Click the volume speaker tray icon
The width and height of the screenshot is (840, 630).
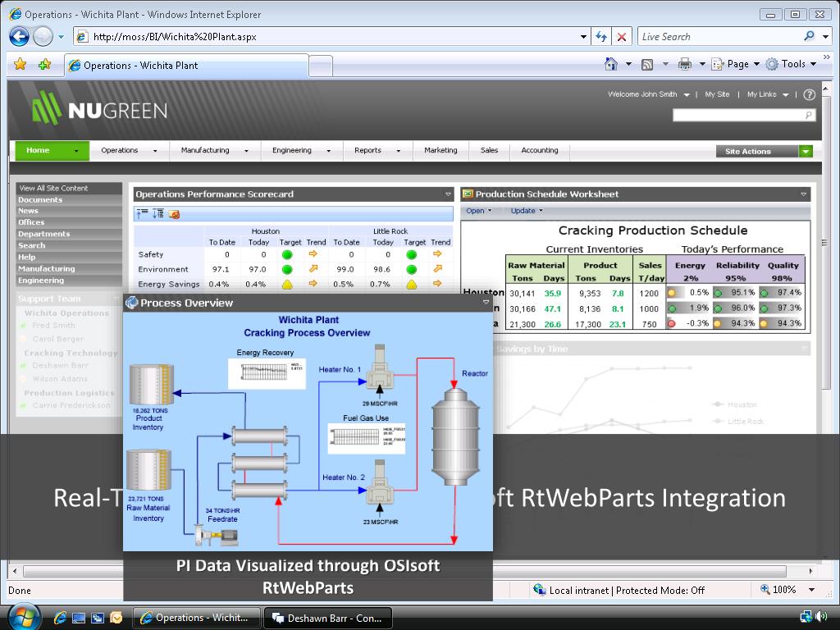pos(822,617)
